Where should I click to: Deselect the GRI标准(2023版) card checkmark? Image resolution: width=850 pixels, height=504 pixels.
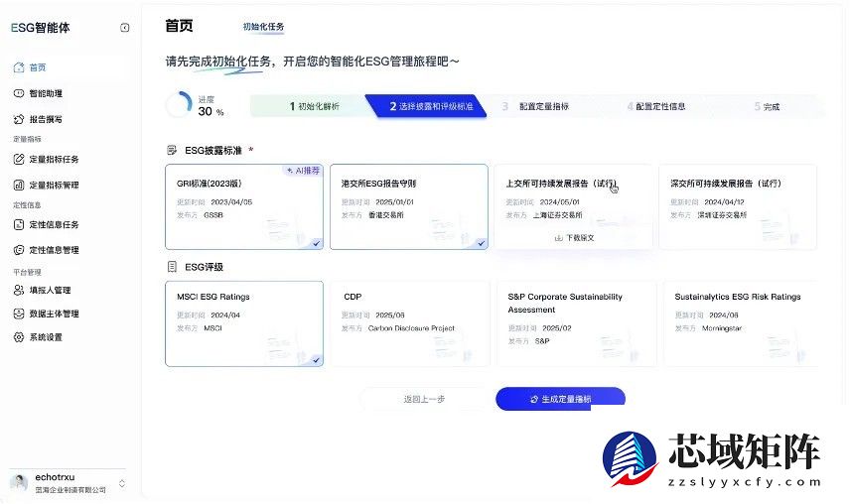316,244
